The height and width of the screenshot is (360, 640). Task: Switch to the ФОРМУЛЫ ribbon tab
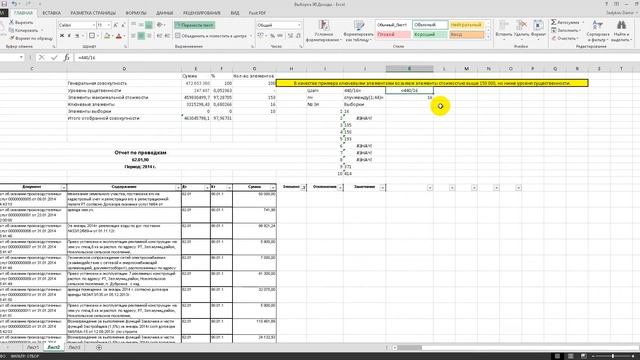(x=136, y=13)
